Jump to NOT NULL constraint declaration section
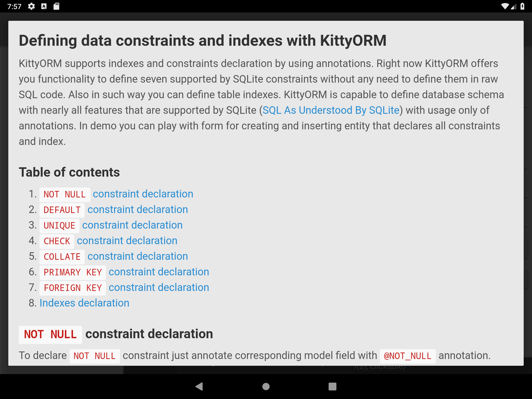This screenshot has width=532, height=399. click(116, 194)
